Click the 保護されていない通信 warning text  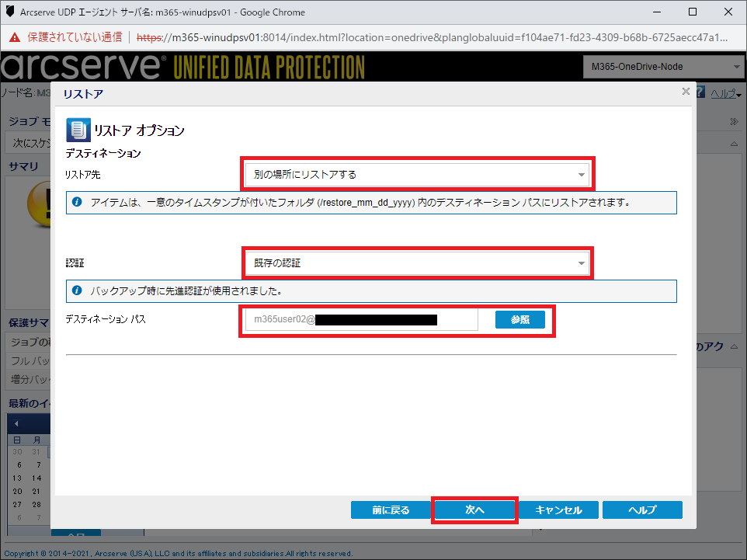click(75, 37)
